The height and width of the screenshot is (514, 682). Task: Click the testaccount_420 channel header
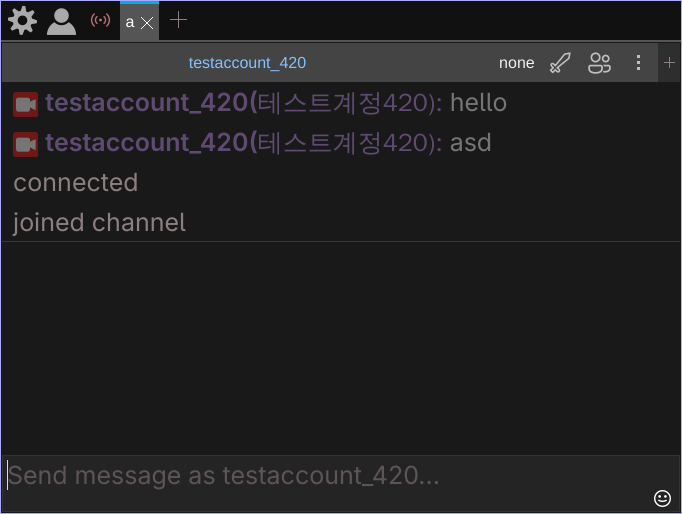click(247, 63)
